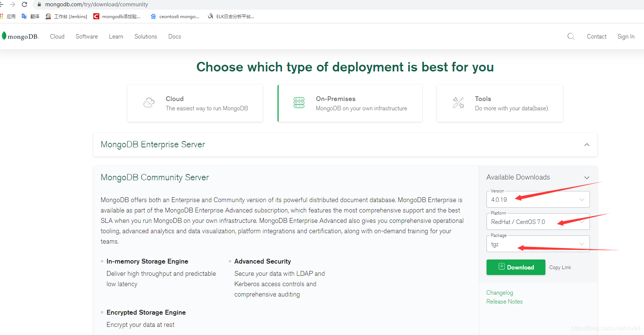Open the Software navigation menu
The width and height of the screenshot is (644, 335).
point(87,36)
